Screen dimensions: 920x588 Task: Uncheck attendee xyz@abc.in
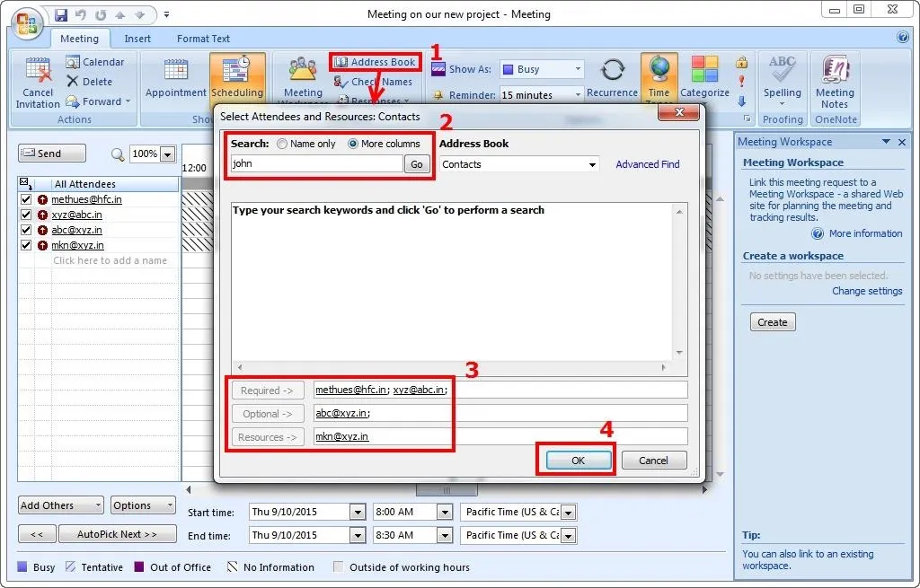click(x=26, y=215)
